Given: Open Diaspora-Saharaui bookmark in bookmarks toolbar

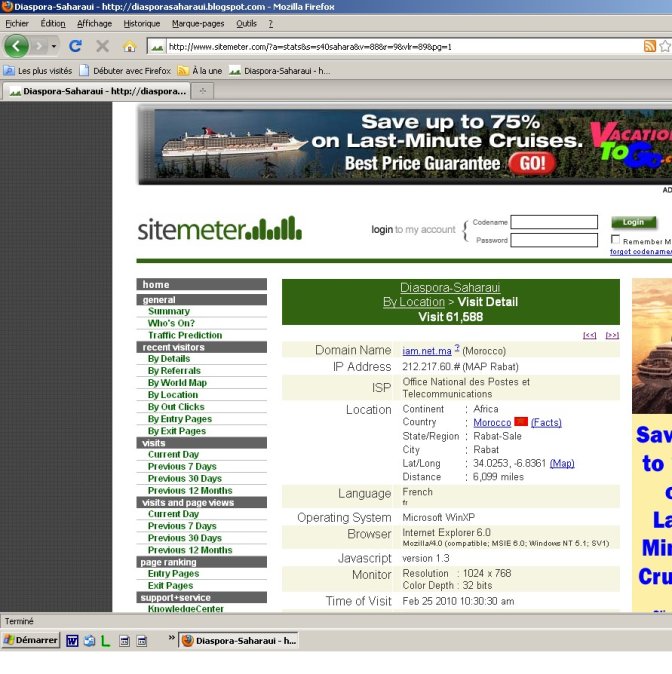Looking at the screenshot, I should [279, 71].
